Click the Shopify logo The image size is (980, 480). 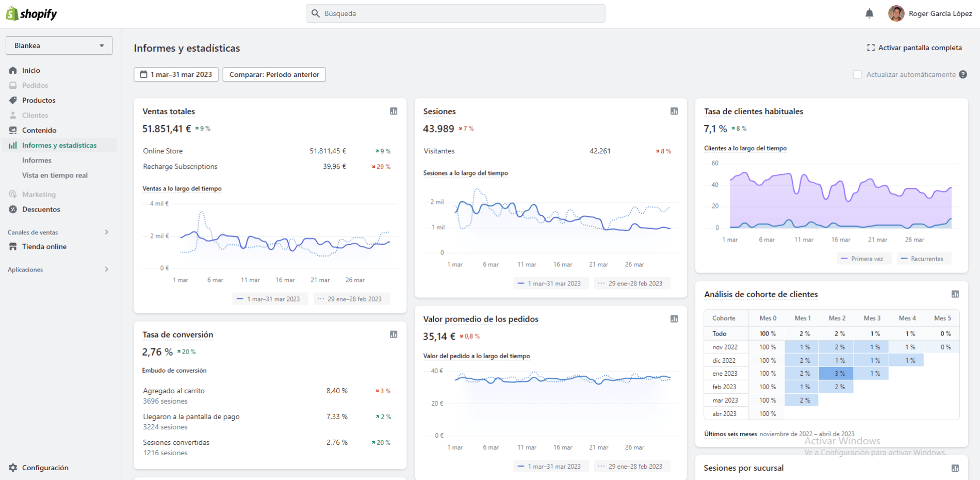[x=31, y=13]
